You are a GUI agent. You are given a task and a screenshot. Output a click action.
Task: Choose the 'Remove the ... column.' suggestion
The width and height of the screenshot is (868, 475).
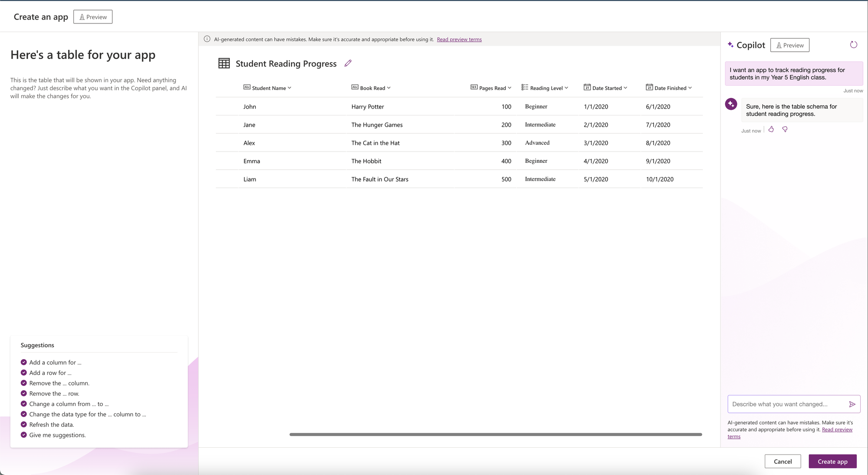pyautogui.click(x=59, y=383)
